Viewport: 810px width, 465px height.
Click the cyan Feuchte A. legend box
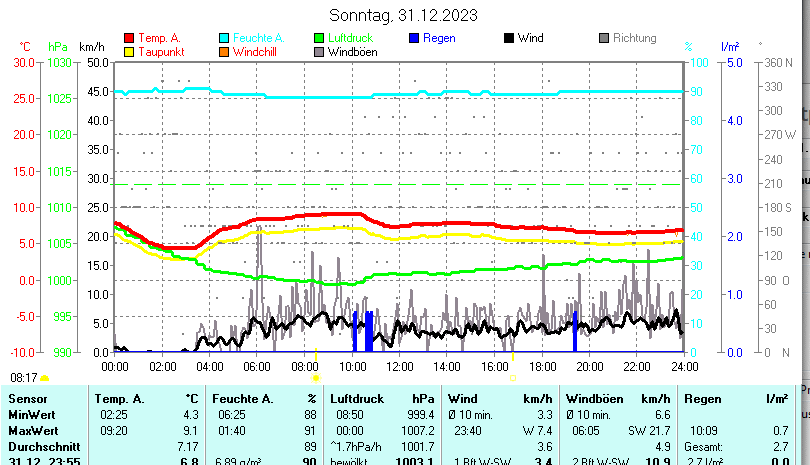(224, 39)
